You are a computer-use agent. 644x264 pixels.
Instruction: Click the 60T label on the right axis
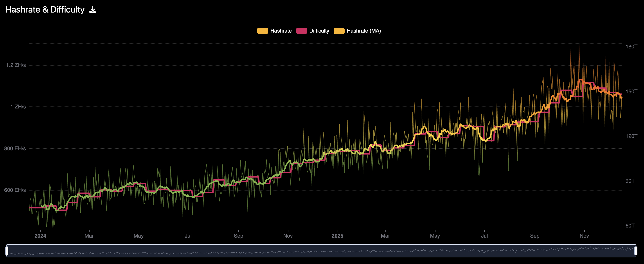point(630,226)
